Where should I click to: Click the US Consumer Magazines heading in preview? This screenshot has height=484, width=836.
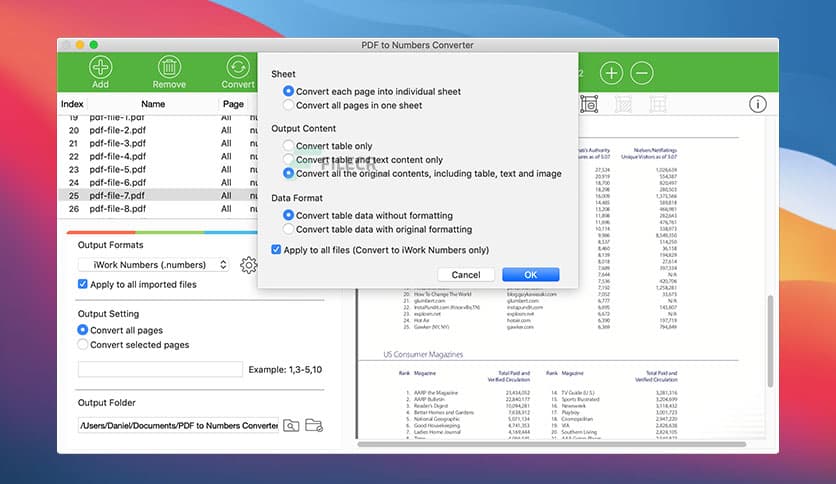click(423, 354)
